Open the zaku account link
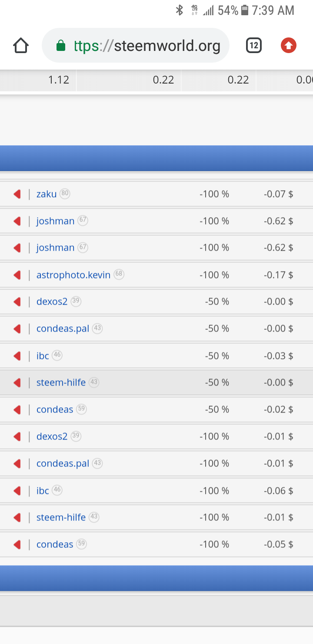 point(47,194)
